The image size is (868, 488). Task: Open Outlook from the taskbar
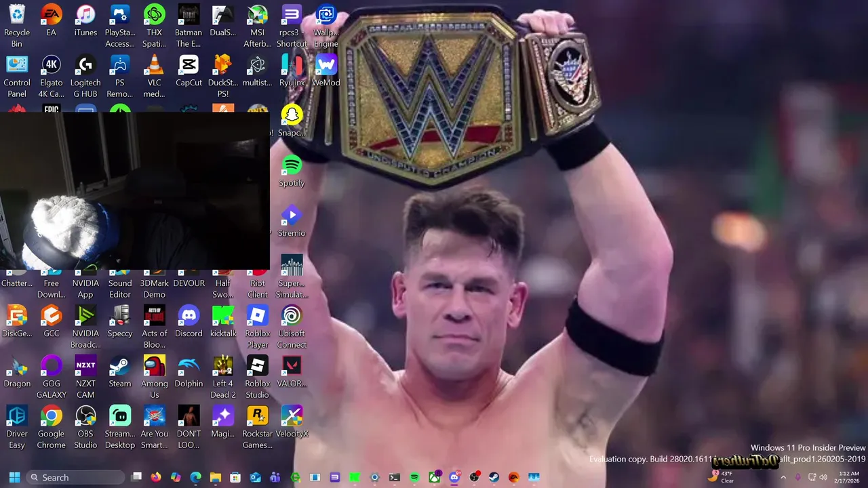pyautogui.click(x=255, y=477)
